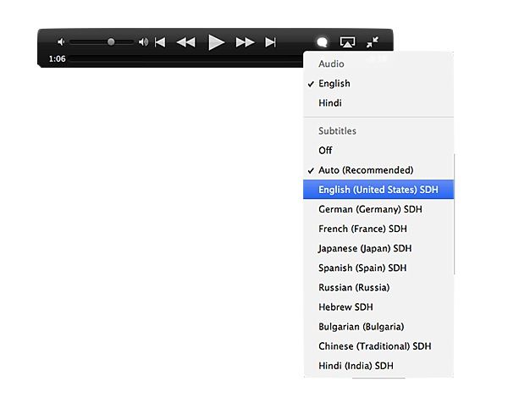Click the low volume speaker icon
The width and height of the screenshot is (508, 420).
61,41
